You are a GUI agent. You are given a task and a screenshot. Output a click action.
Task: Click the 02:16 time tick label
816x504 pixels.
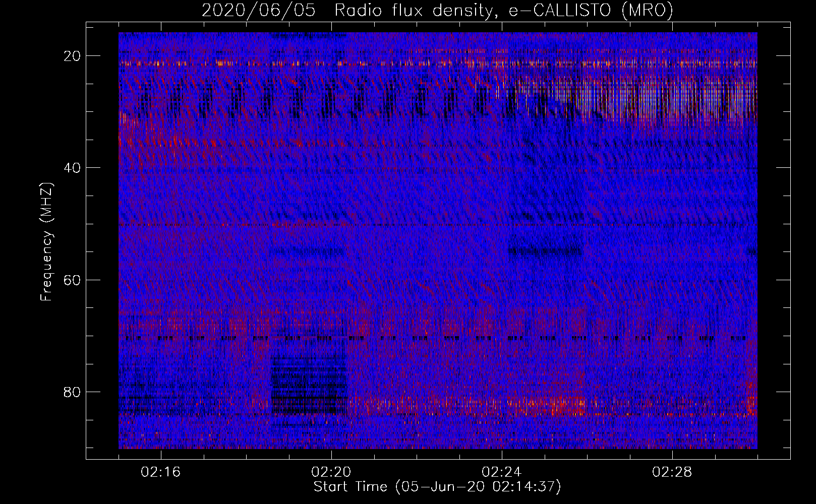[x=161, y=472]
